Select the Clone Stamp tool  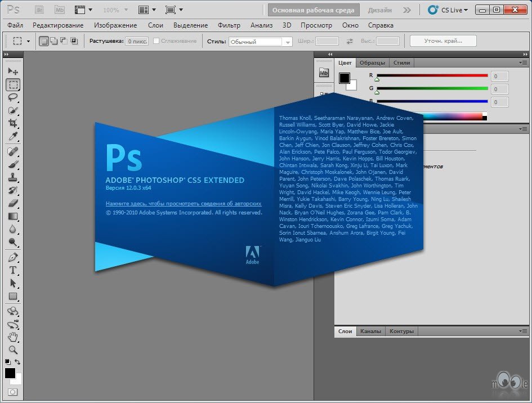13,177
